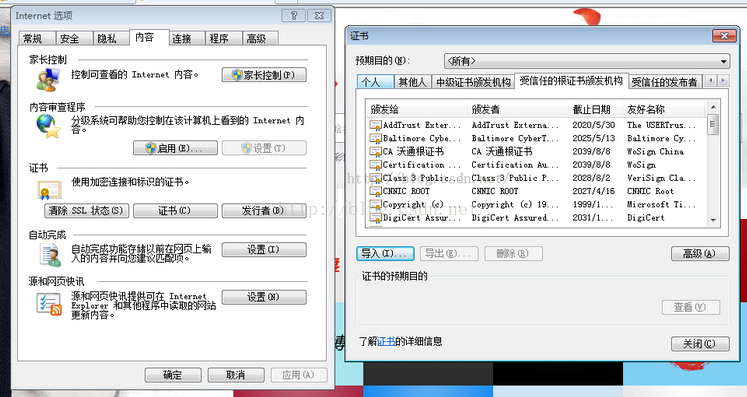Sort by the 截止日期 column header
The width and height of the screenshot is (747, 397).
click(x=596, y=110)
